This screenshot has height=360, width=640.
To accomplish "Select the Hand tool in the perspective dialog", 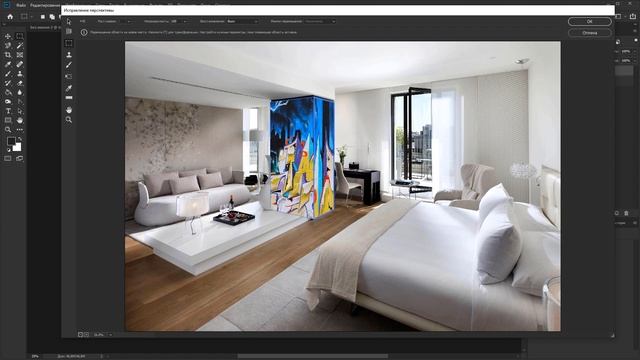I will click(69, 110).
